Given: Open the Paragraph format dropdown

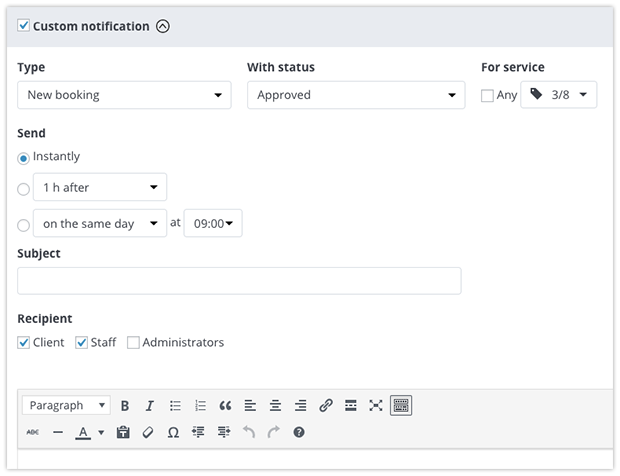Looking at the screenshot, I should pos(66,405).
